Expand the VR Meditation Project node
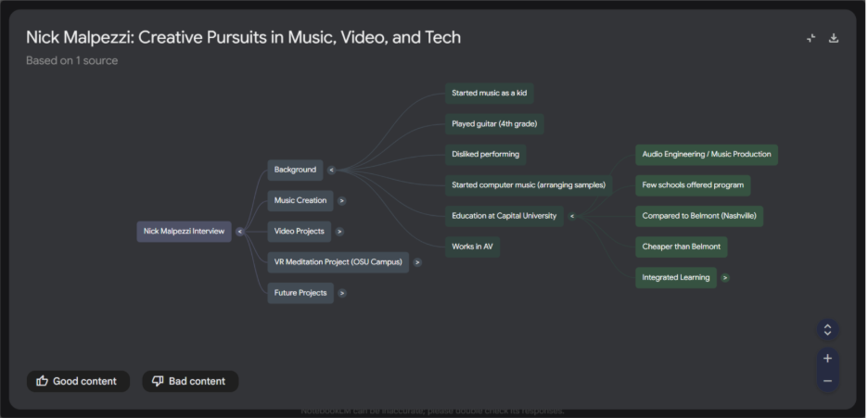868x418 pixels. coord(417,262)
